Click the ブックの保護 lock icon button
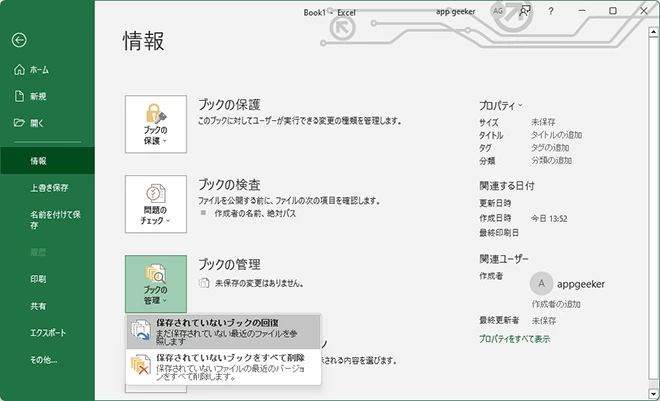Screen dimensions: 660x401 [156, 124]
